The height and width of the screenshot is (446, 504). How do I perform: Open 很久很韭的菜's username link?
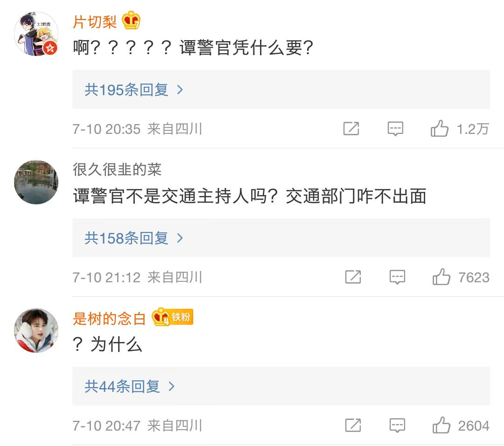(117, 169)
